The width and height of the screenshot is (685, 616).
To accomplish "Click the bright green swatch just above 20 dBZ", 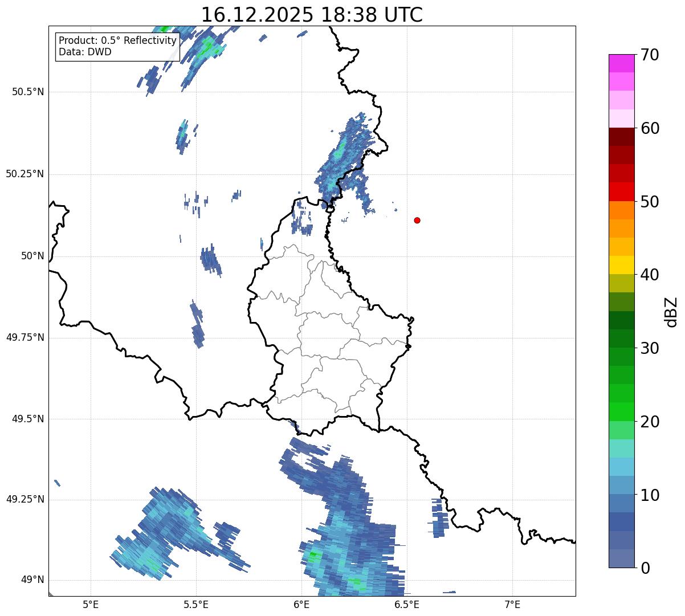I will (x=621, y=411).
